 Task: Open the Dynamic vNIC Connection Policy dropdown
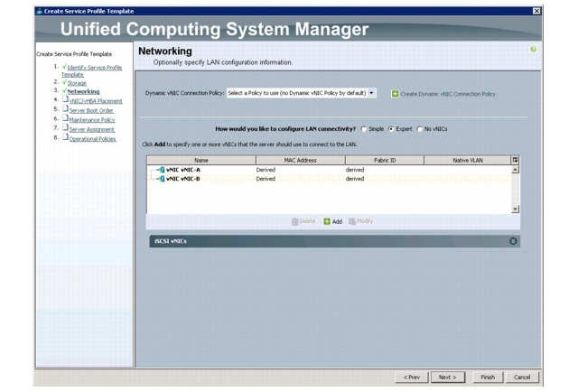[371, 93]
